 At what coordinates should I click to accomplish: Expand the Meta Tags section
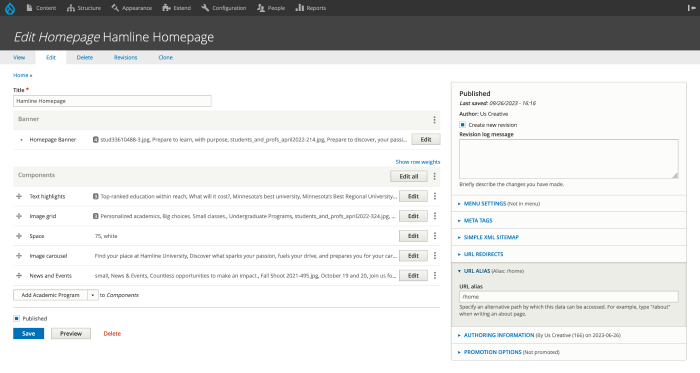click(478, 220)
